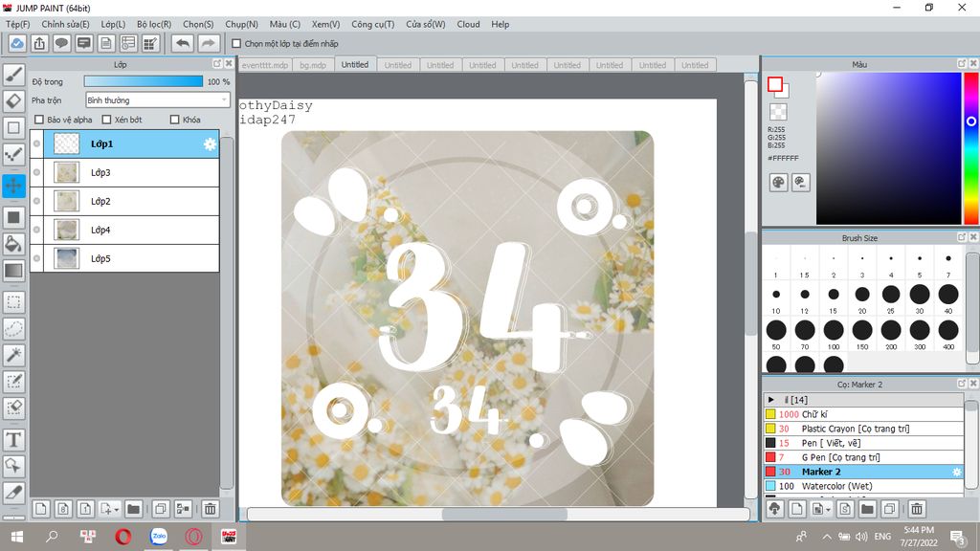
Task: Select the Lasso selection tool
Action: click(13, 329)
